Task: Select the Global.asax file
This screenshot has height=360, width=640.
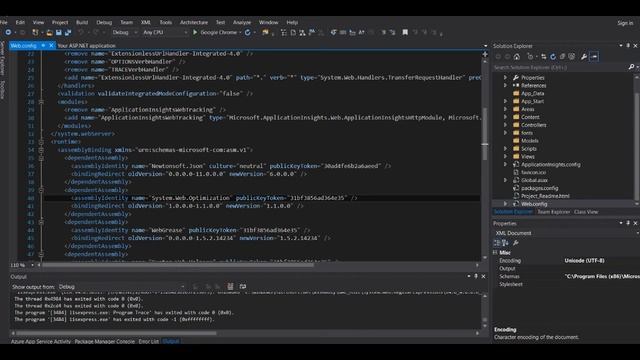Action: tap(534, 180)
